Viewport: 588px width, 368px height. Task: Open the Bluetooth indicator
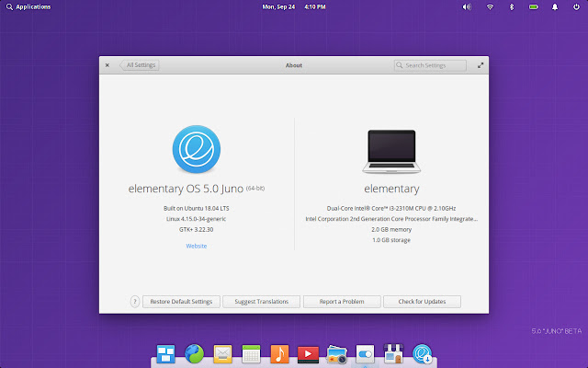(x=512, y=6)
